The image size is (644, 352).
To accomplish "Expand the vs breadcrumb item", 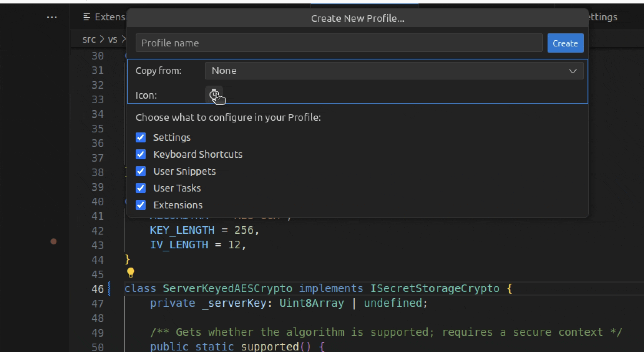I will click(113, 39).
